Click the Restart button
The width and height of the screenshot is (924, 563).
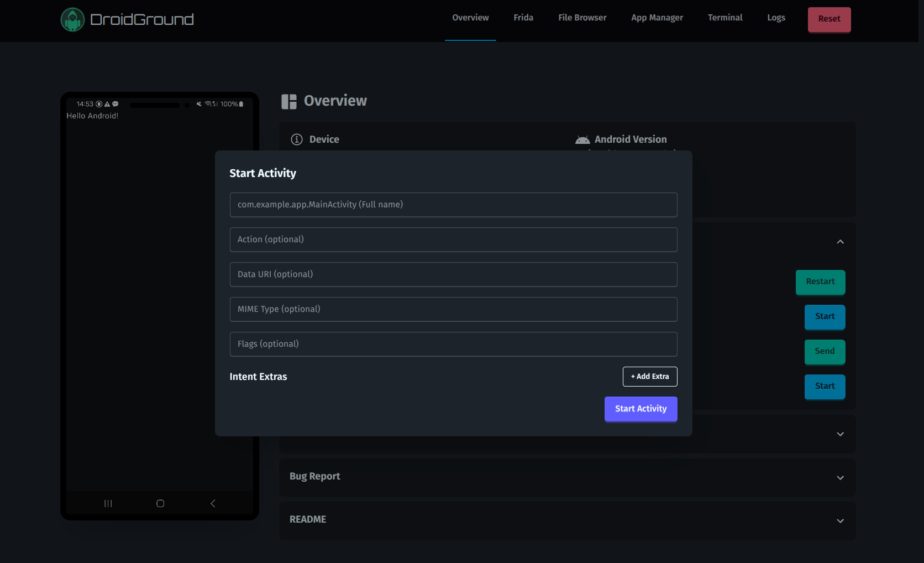(820, 282)
